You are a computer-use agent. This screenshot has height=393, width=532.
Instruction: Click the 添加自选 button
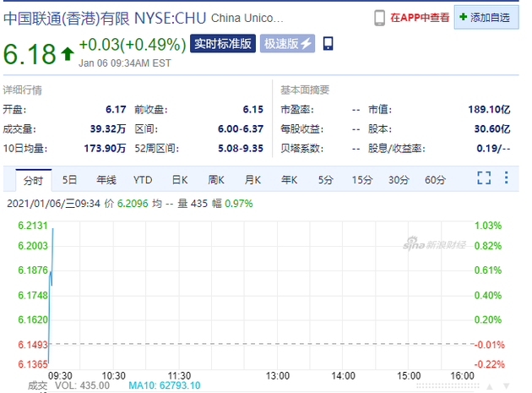point(486,17)
